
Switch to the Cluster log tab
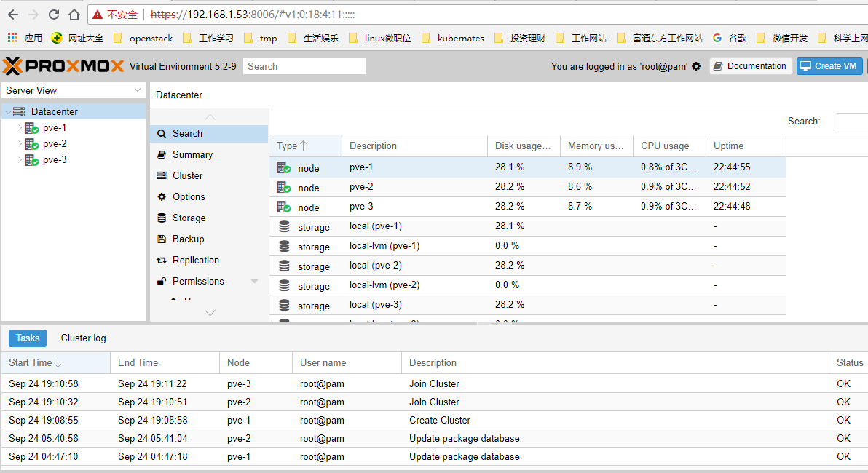point(82,338)
